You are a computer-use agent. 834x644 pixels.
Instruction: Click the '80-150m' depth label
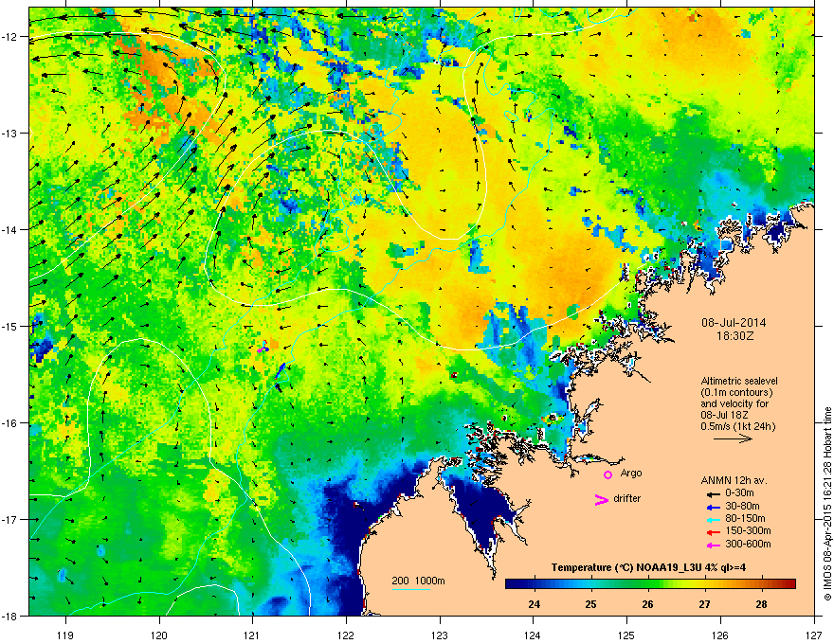(745, 519)
